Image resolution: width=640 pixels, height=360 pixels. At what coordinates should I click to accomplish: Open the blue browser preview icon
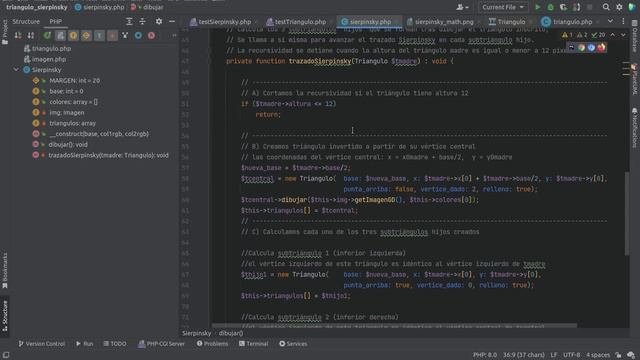tap(591, 47)
